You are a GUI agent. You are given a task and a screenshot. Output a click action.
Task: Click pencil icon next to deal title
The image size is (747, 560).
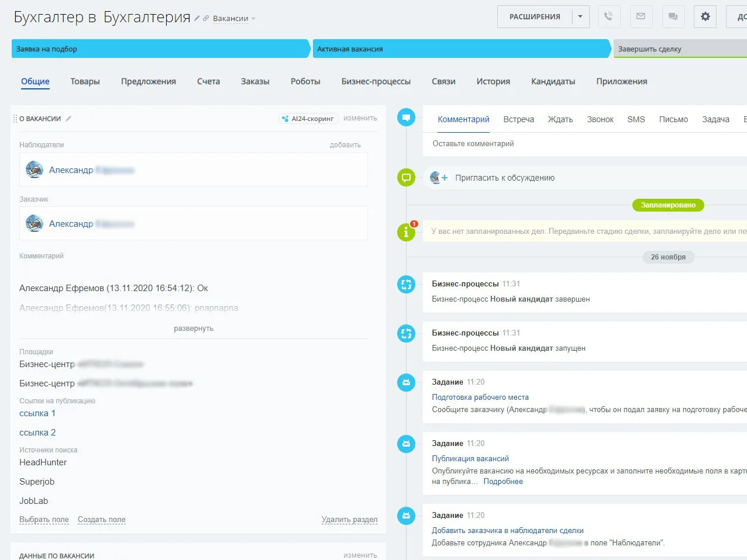coord(197,19)
